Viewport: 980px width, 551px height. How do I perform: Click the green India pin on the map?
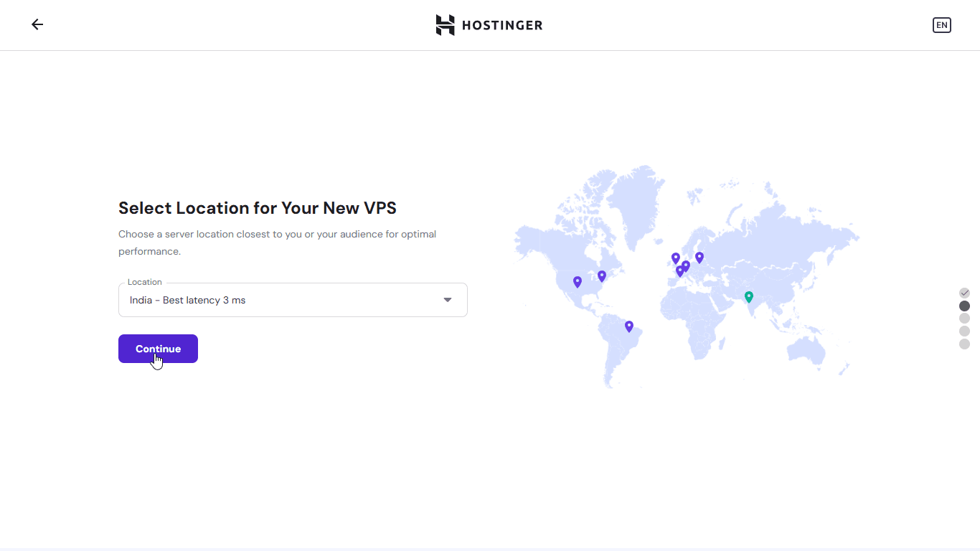pyautogui.click(x=748, y=296)
